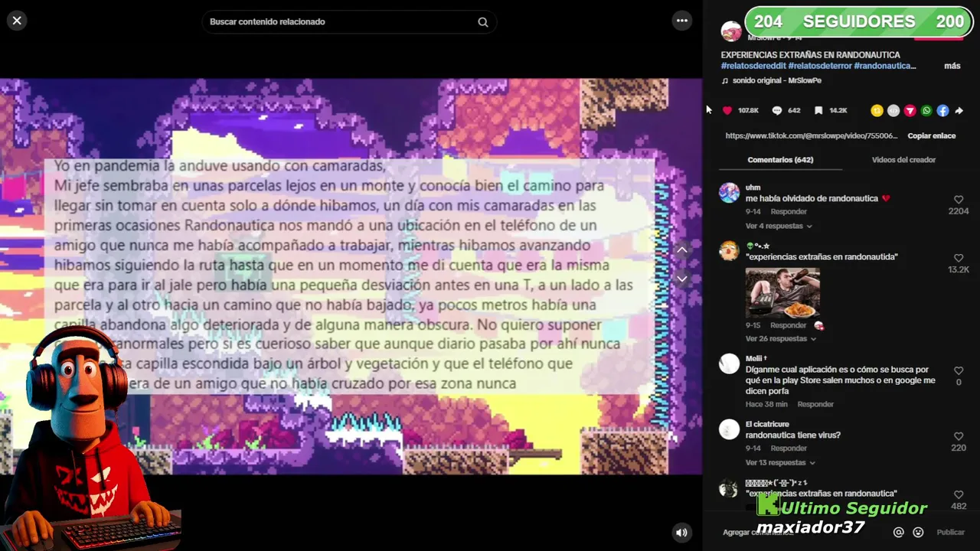This screenshot has height=551, width=980.
Task: Click the red send-to-friends icon
Action: [910, 111]
